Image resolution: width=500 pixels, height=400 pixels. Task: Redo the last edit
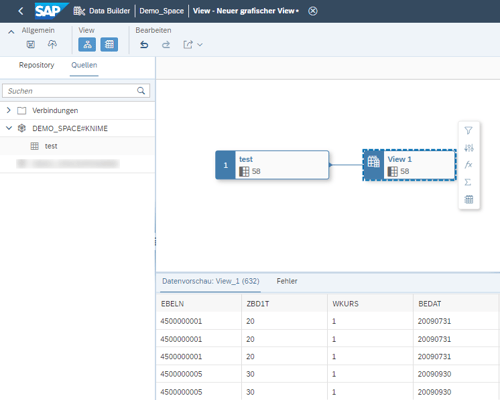[166, 44]
